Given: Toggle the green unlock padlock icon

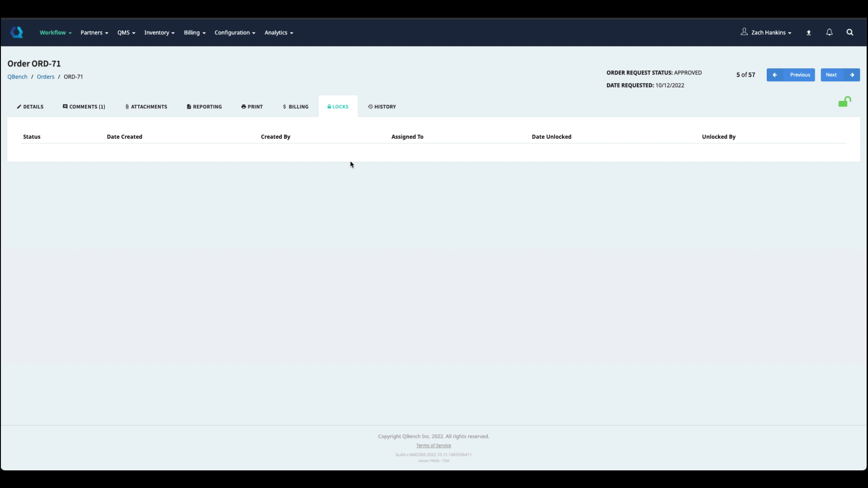Looking at the screenshot, I should (844, 102).
